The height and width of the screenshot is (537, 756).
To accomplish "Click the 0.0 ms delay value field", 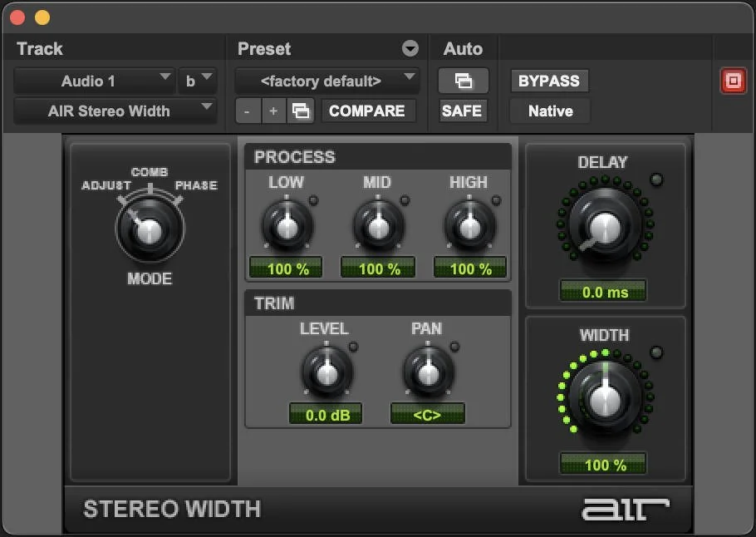I will (602, 291).
